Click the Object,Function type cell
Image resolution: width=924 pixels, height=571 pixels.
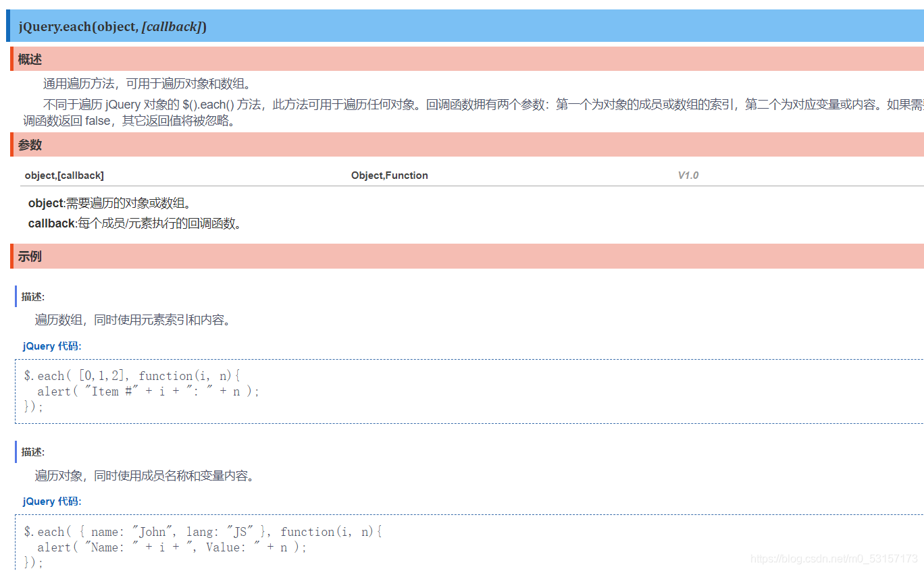click(x=390, y=175)
